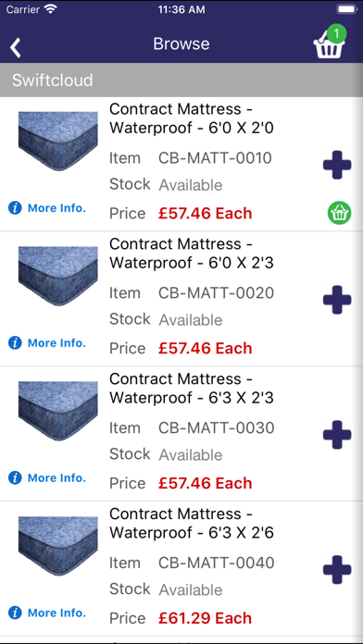Image resolution: width=363 pixels, height=644 pixels.
Task: Go back using the header arrow
Action: click(16, 47)
